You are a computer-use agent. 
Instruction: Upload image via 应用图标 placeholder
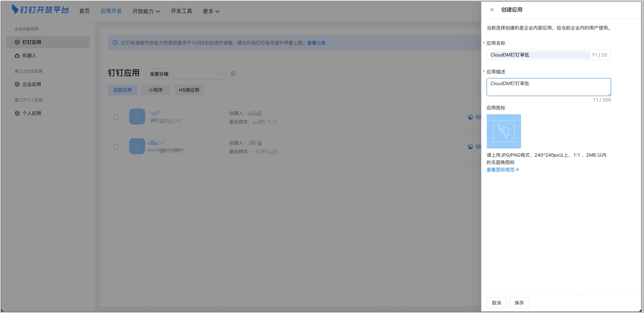point(503,131)
